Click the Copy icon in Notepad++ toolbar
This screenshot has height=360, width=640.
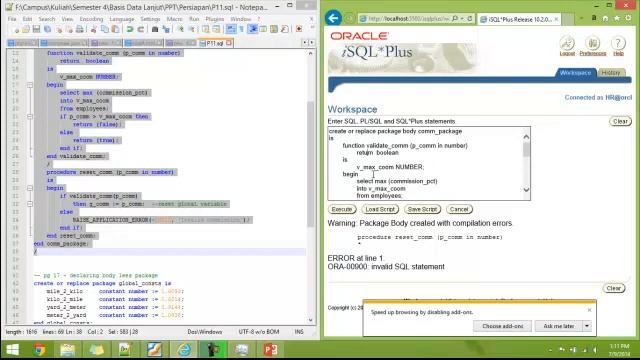(104, 29)
